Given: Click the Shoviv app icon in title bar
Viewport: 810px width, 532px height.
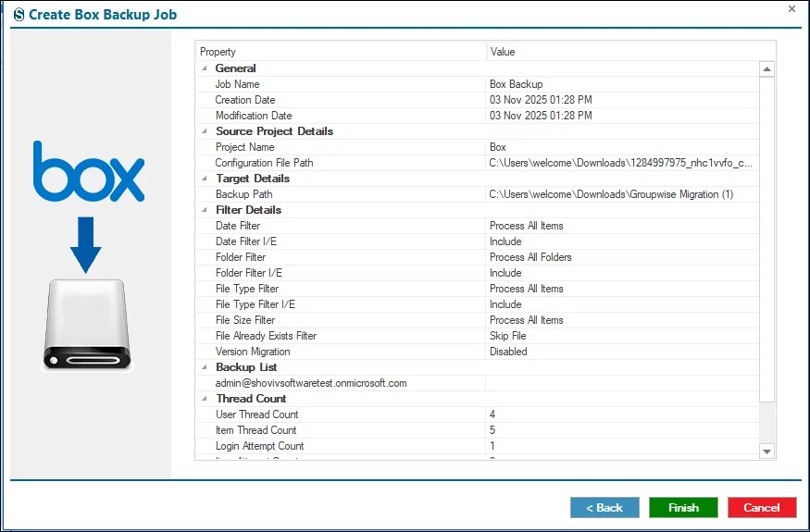Looking at the screenshot, I should (x=19, y=15).
